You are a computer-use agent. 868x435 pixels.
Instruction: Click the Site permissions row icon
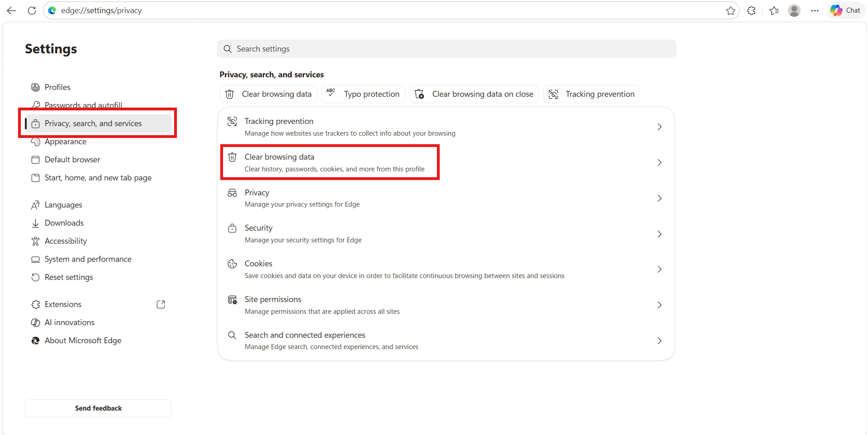[232, 300]
